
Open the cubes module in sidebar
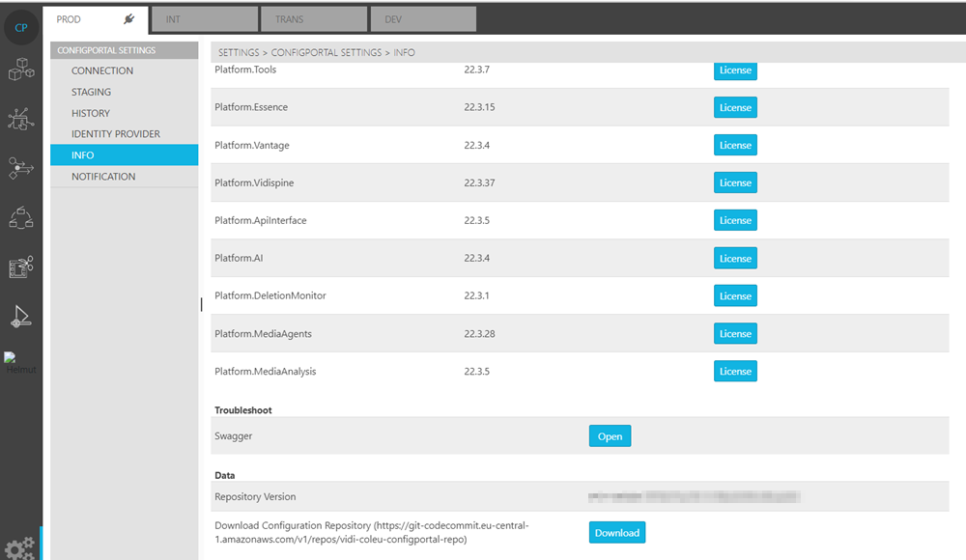[20, 70]
